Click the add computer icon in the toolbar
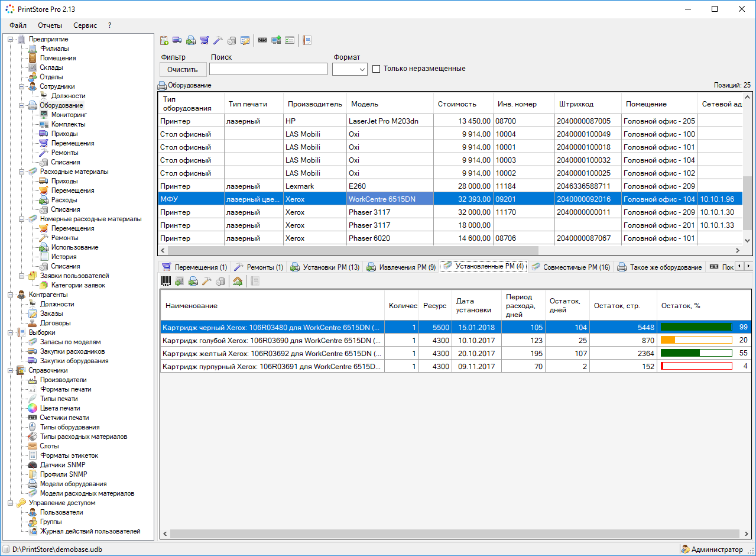The width and height of the screenshot is (756, 556). pos(276,40)
